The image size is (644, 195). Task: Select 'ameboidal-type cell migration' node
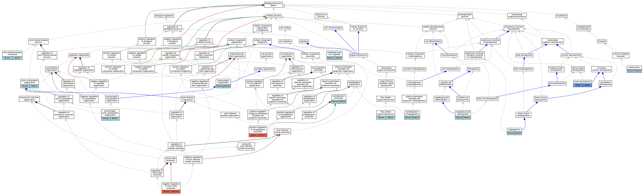pos(334,55)
